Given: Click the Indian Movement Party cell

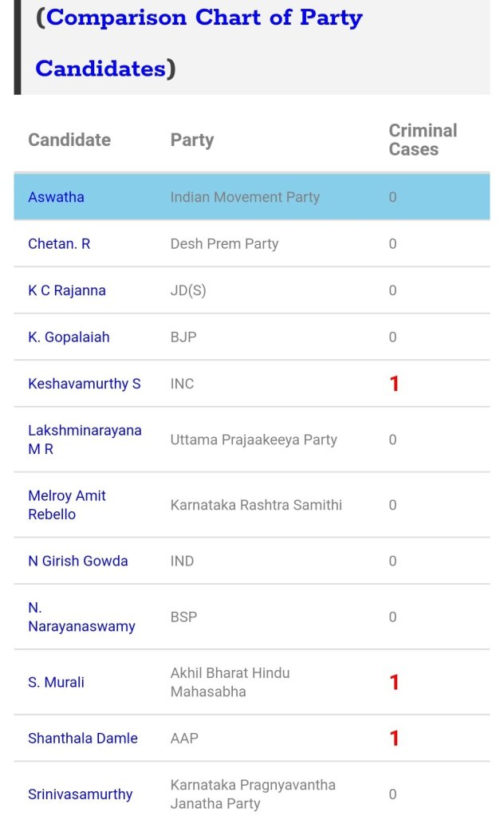Looking at the screenshot, I should click(x=245, y=197).
